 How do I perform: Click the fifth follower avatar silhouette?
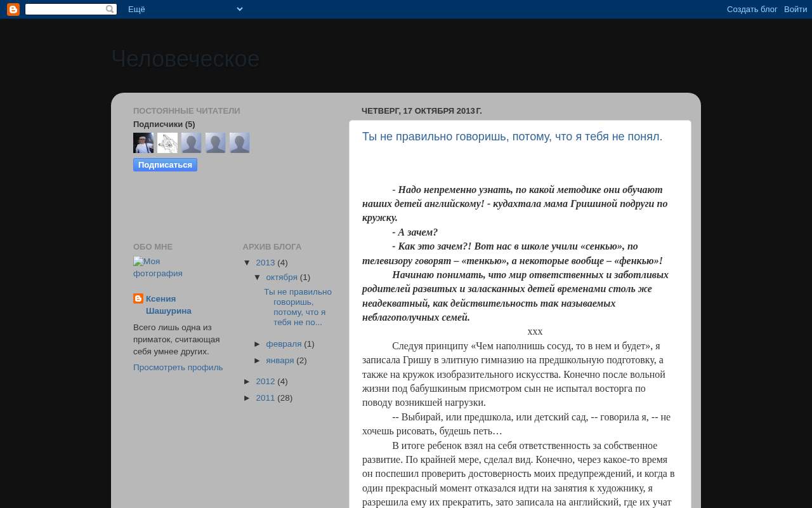(x=240, y=143)
